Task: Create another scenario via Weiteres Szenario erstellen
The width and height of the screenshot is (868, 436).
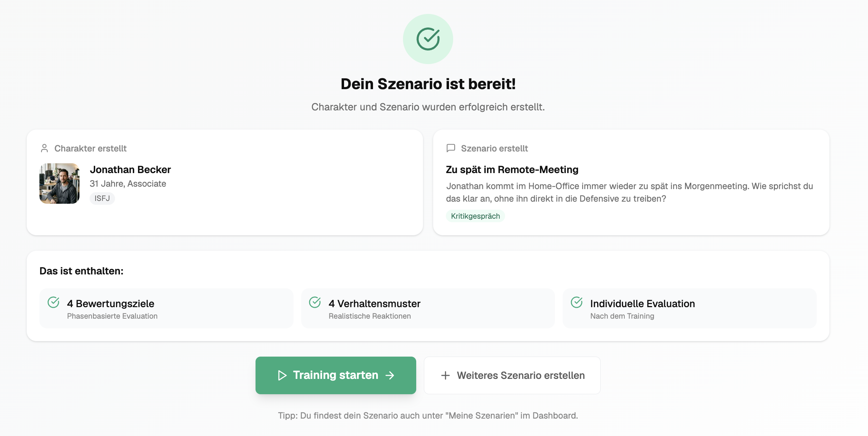Action: [512, 375]
